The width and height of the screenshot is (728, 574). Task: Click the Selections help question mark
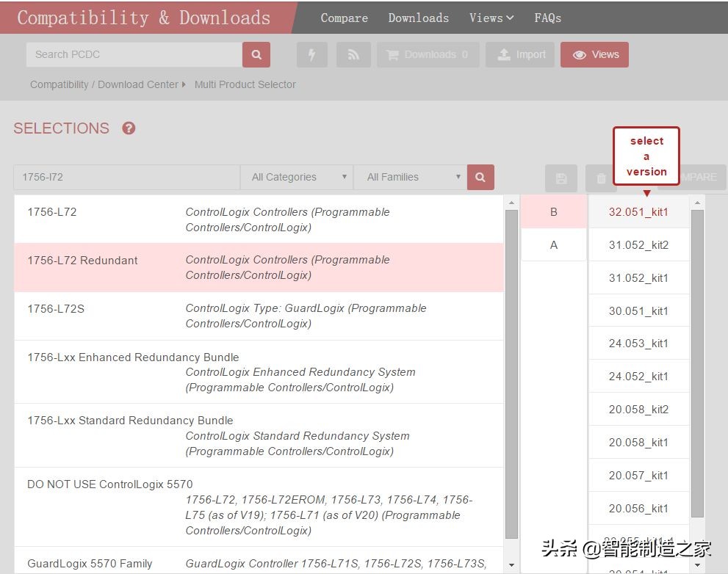coord(129,128)
